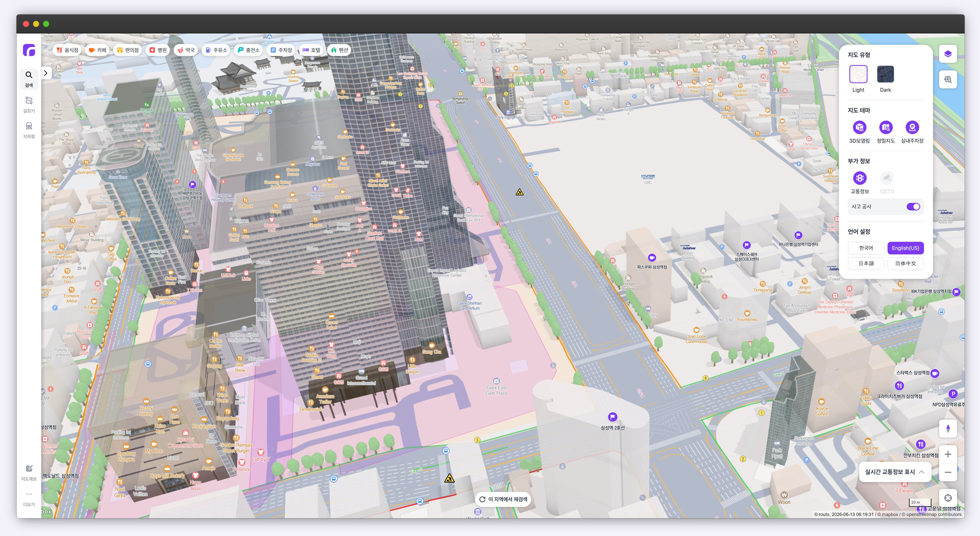
Task: Filter map by 편의점 convenience stores
Action: pyautogui.click(x=128, y=50)
